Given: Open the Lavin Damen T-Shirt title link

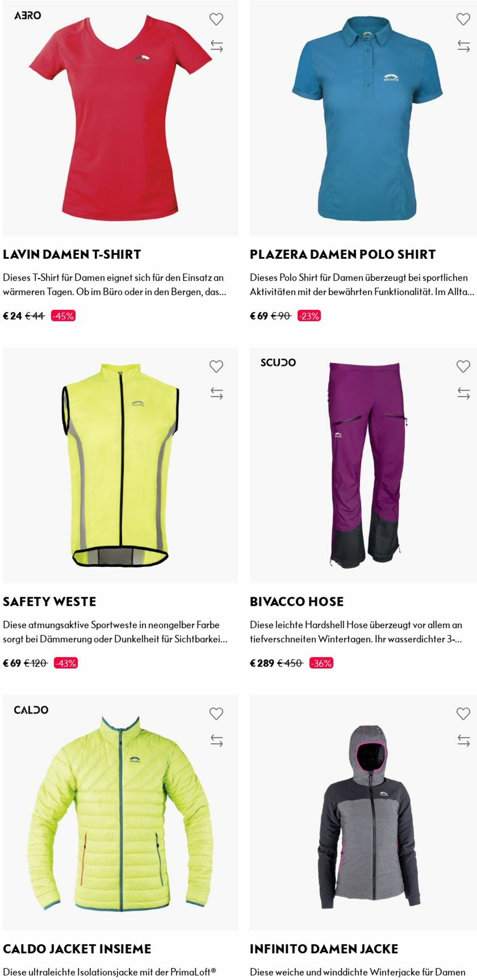Looking at the screenshot, I should click(72, 254).
